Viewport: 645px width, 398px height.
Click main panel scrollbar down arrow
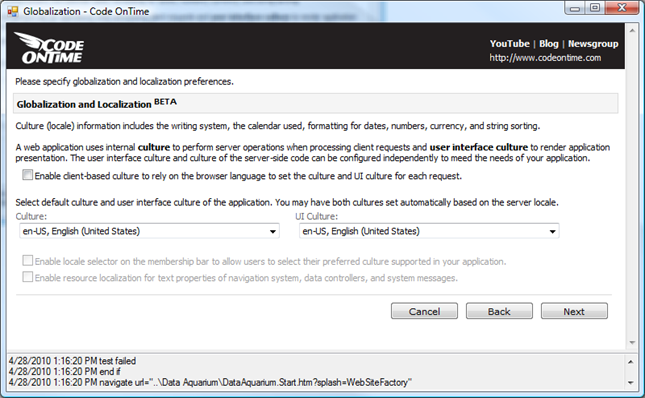632,342
